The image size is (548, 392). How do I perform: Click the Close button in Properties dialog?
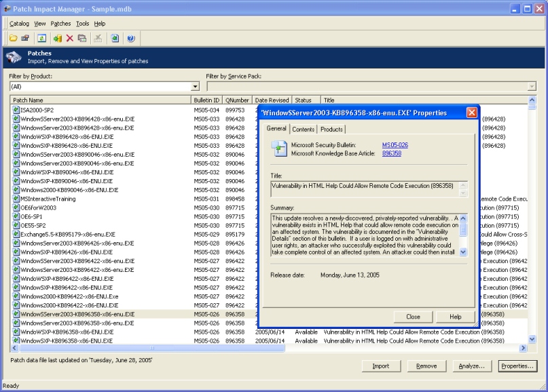pos(413,317)
